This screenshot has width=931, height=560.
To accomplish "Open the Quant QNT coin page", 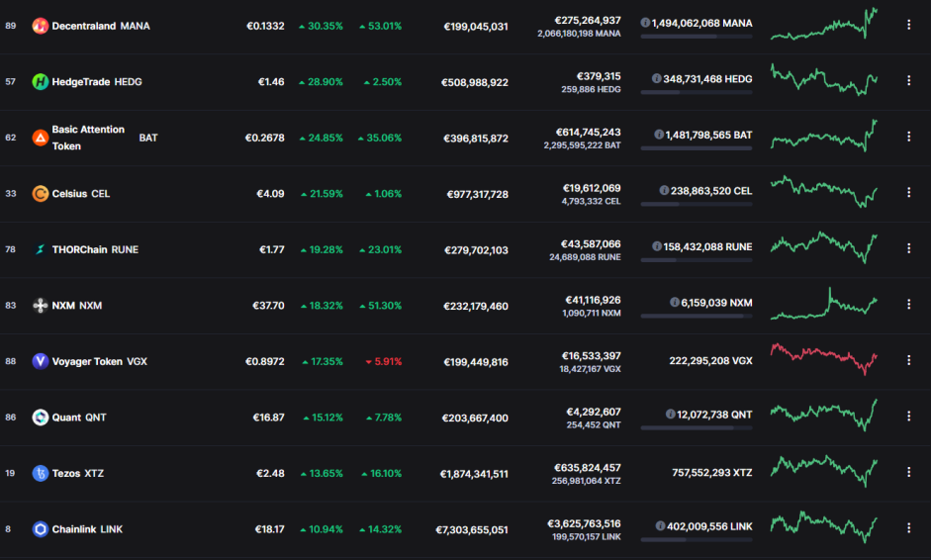I will click(x=79, y=418).
